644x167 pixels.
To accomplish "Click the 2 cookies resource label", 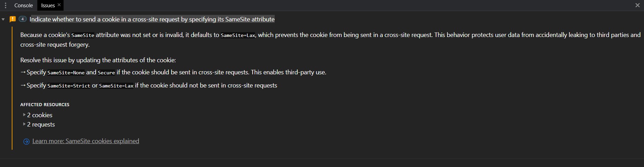I will (x=40, y=115).
